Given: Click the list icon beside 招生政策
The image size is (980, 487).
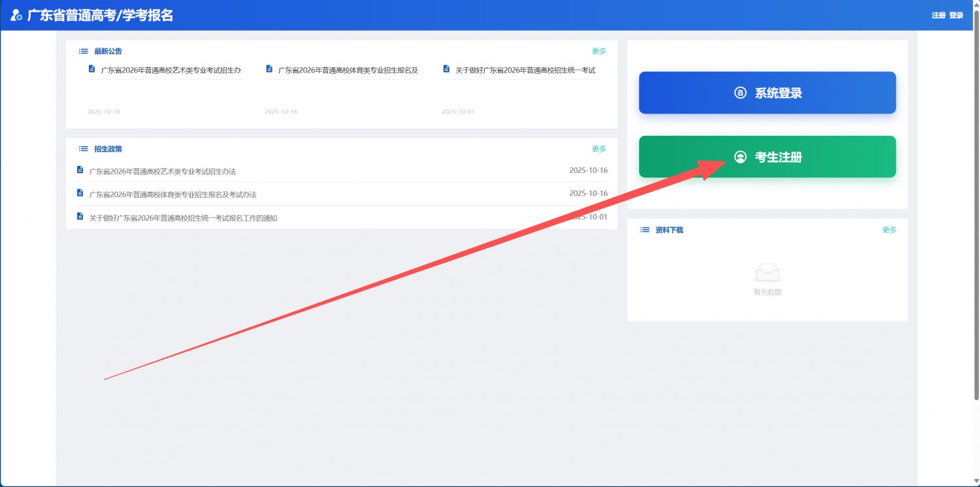Looking at the screenshot, I should 83,149.
